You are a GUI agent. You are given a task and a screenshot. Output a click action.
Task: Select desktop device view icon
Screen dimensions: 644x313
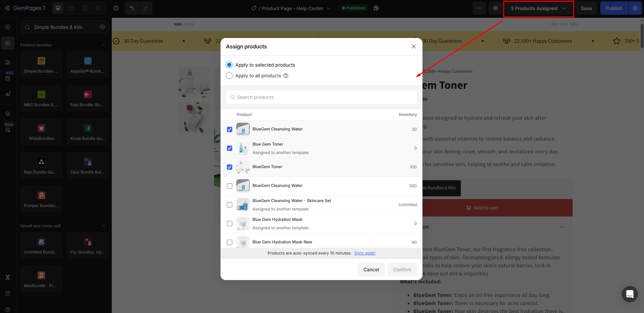(x=58, y=8)
